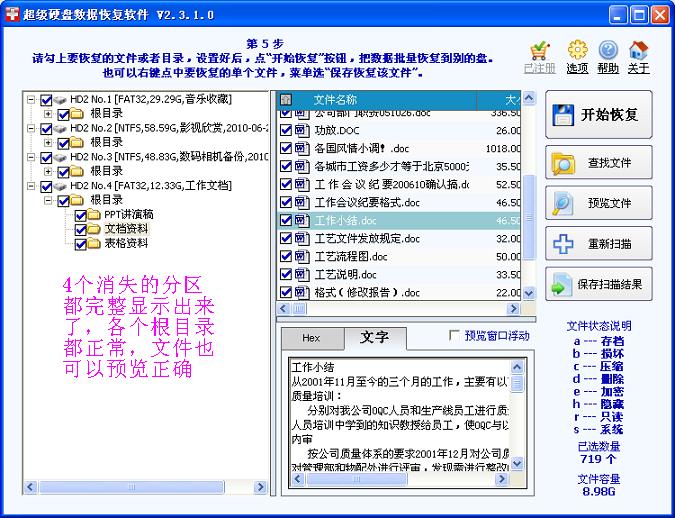Uncheck the PPT讲演稿 folder checkbox
675x518 pixels.
(x=81, y=215)
